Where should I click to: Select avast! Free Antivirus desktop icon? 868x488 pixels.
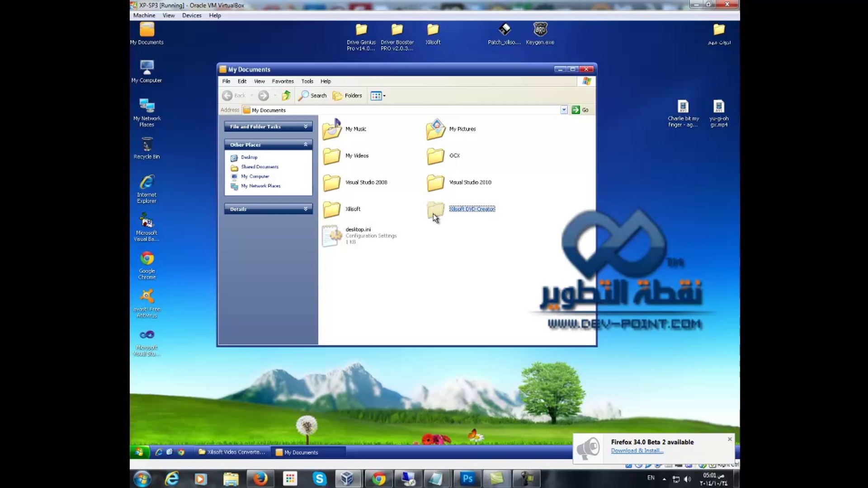pyautogui.click(x=146, y=304)
